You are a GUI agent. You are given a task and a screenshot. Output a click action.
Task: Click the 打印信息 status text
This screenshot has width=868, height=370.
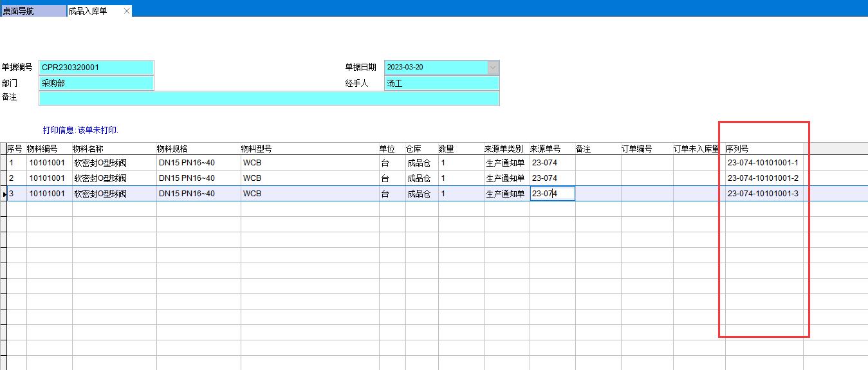pyautogui.click(x=80, y=130)
